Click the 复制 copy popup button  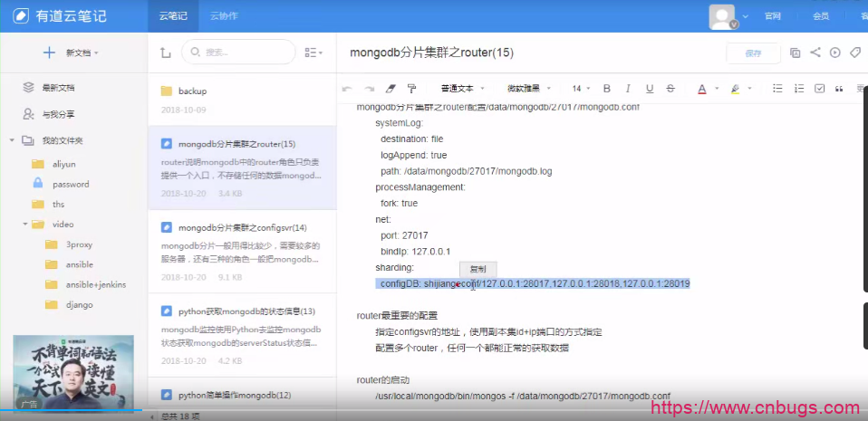[477, 269]
